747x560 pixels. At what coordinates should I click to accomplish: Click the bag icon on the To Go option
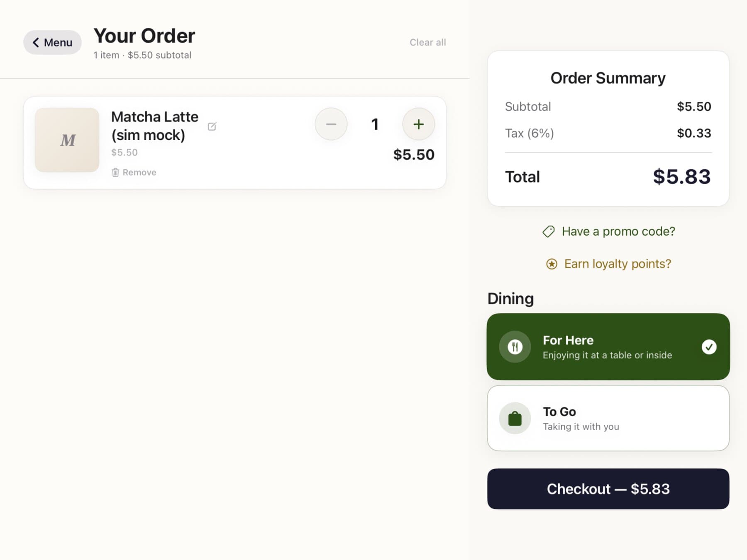(515, 418)
